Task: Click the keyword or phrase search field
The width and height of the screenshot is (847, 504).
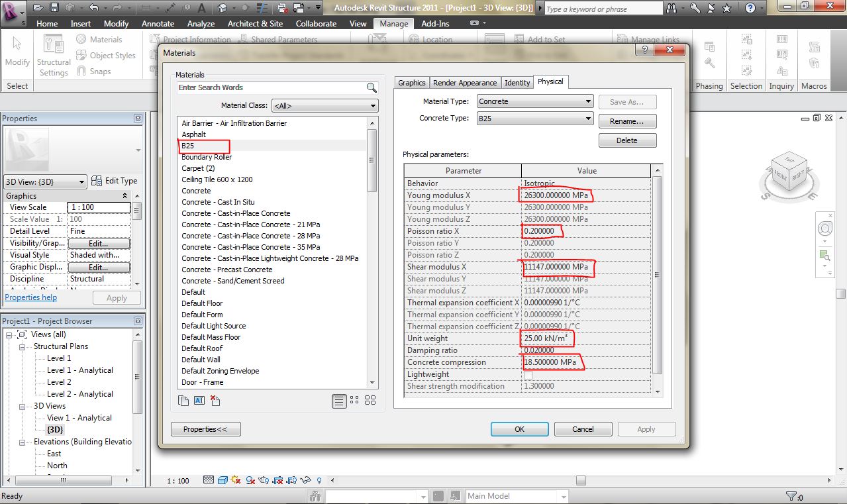Action: click(603, 9)
